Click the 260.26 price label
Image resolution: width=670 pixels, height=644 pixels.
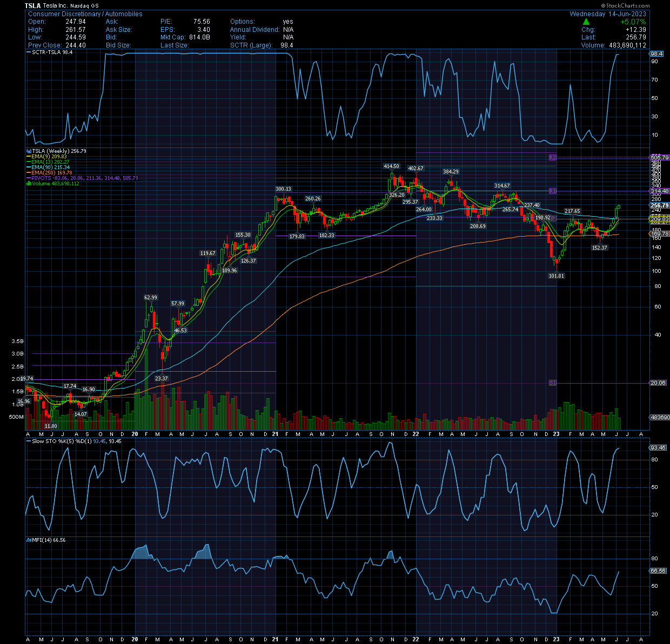point(313,199)
